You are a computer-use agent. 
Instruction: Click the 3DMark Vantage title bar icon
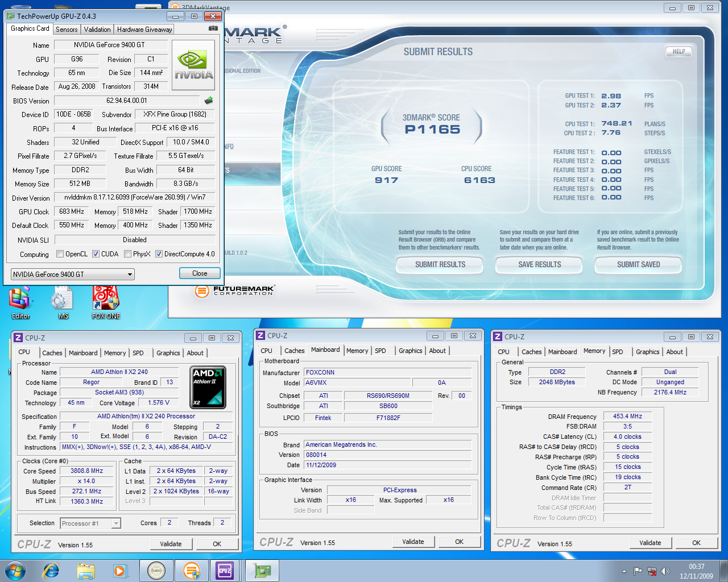pos(175,8)
